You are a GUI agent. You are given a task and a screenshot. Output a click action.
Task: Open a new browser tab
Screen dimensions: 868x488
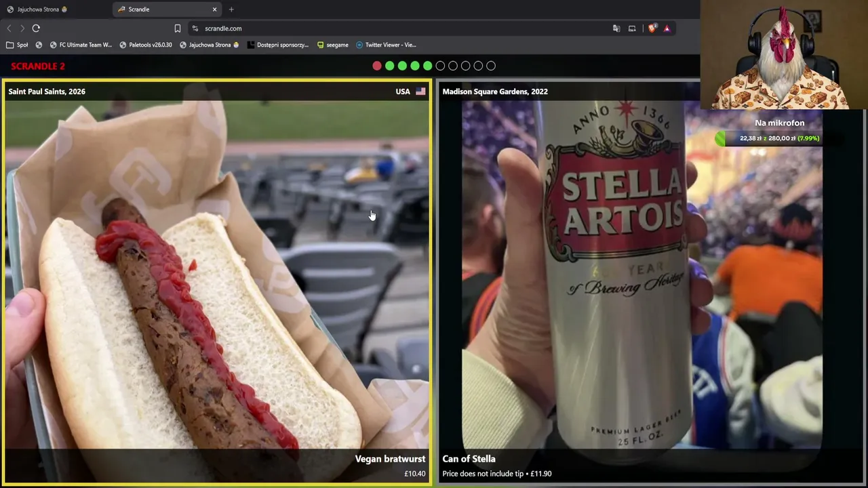tap(231, 9)
